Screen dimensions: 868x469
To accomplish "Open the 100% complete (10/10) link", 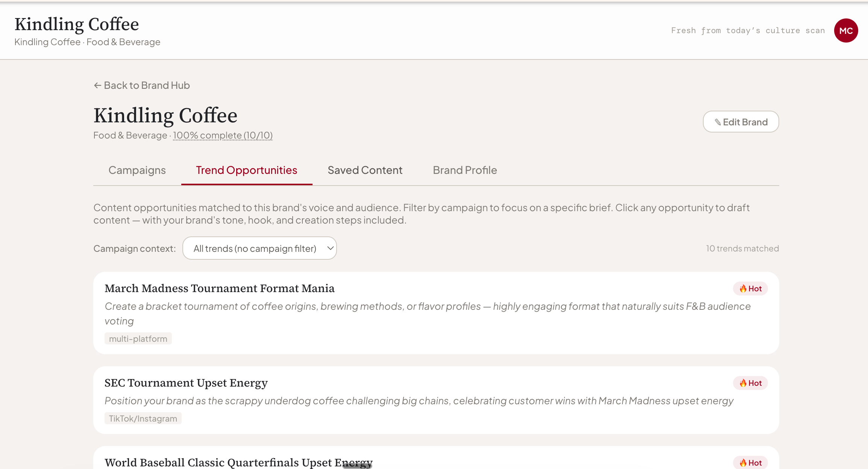I will 223,135.
